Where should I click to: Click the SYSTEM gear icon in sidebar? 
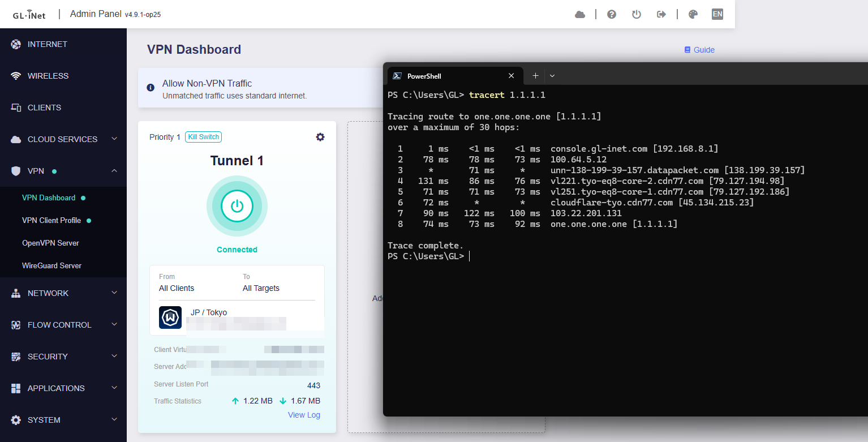click(16, 420)
